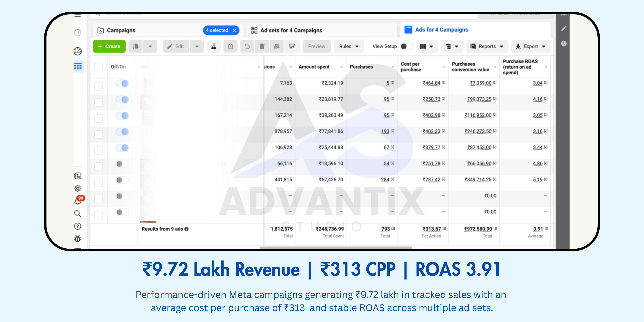Click the audience people icon
This screenshot has height=322, width=644.
point(277,46)
